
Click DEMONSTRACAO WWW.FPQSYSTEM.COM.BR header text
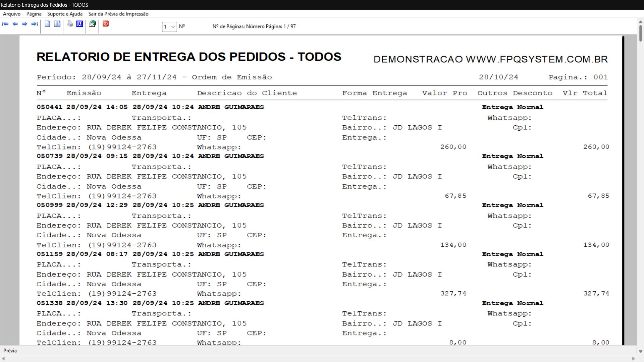(x=490, y=59)
